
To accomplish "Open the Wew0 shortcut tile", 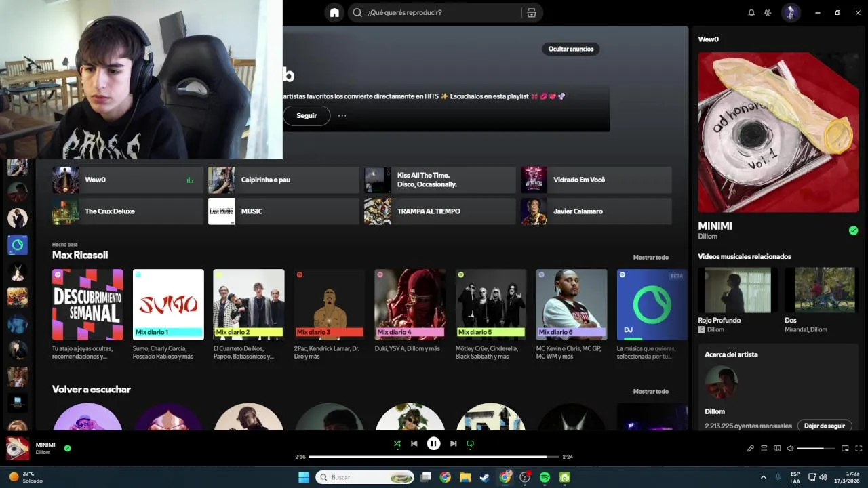I will click(x=127, y=180).
